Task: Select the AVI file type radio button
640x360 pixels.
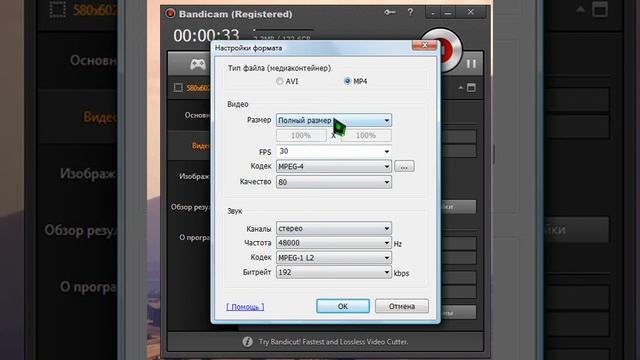Action: [x=280, y=81]
